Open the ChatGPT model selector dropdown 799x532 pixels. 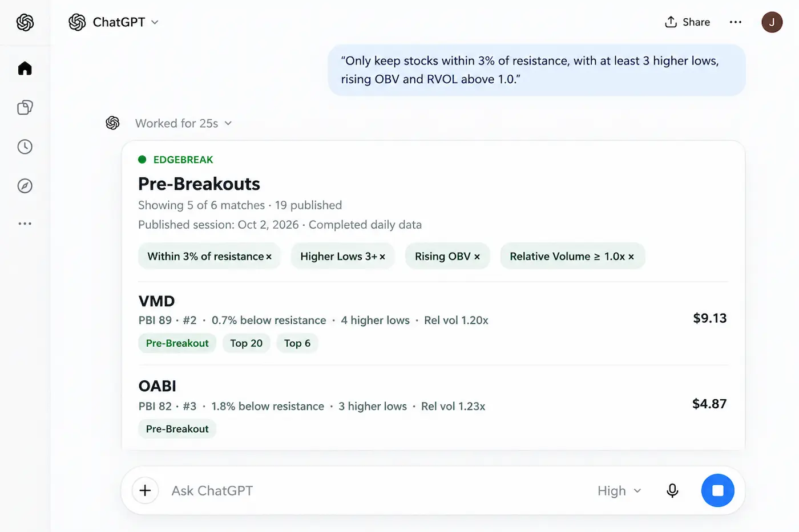coord(114,22)
